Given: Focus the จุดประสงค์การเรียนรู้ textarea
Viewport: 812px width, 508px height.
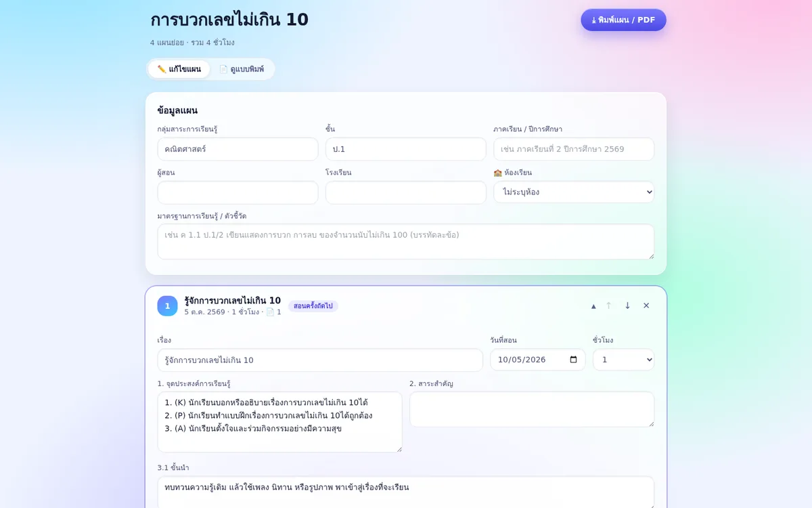Looking at the screenshot, I should pos(279,422).
